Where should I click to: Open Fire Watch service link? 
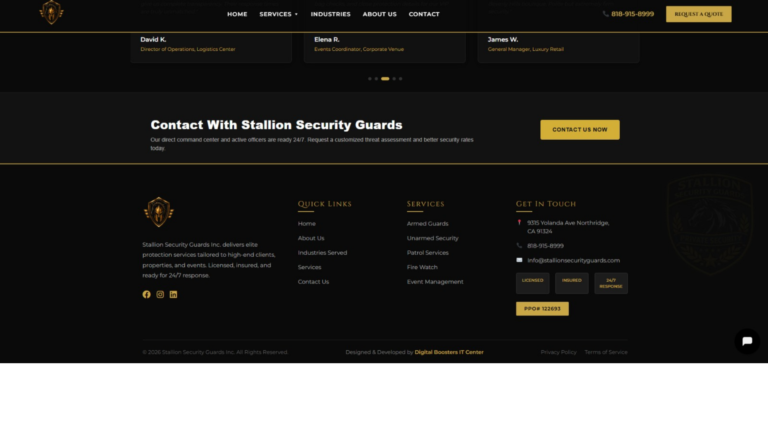point(422,267)
